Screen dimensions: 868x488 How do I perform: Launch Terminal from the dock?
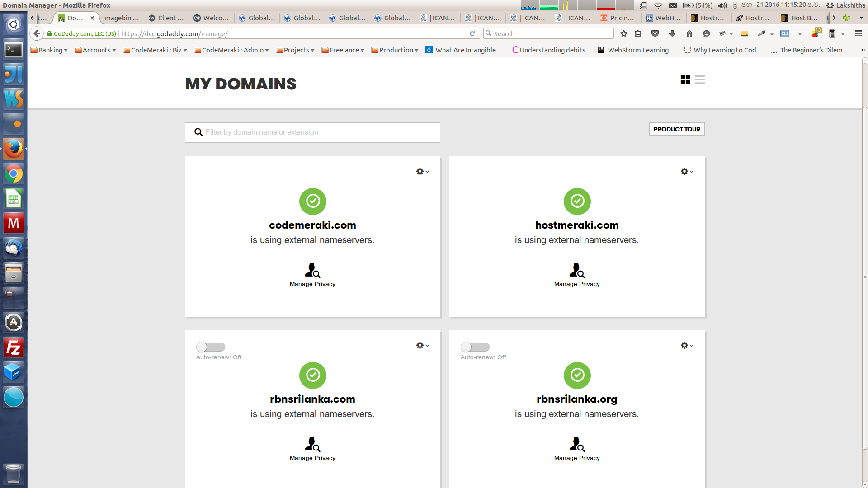pyautogui.click(x=14, y=49)
